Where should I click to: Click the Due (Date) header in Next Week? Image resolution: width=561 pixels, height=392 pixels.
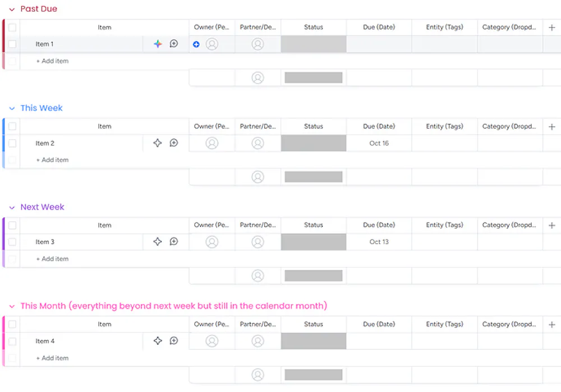(x=379, y=225)
